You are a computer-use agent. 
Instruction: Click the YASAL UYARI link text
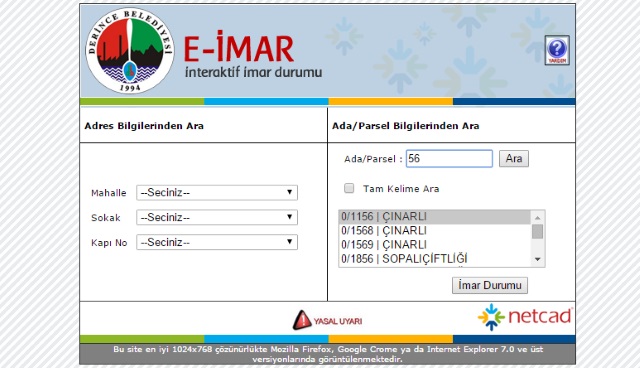[x=338, y=321]
